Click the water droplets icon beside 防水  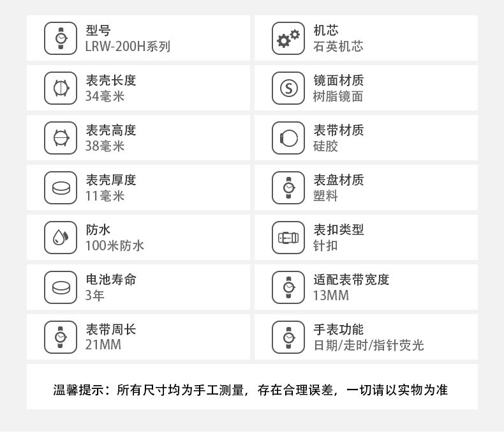click(x=60, y=238)
